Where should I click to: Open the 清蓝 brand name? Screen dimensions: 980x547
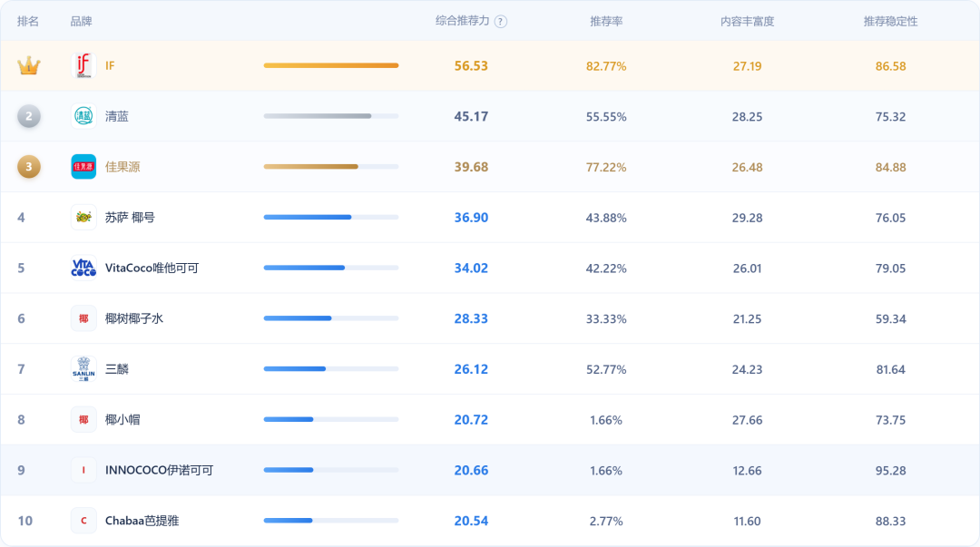[x=117, y=116]
